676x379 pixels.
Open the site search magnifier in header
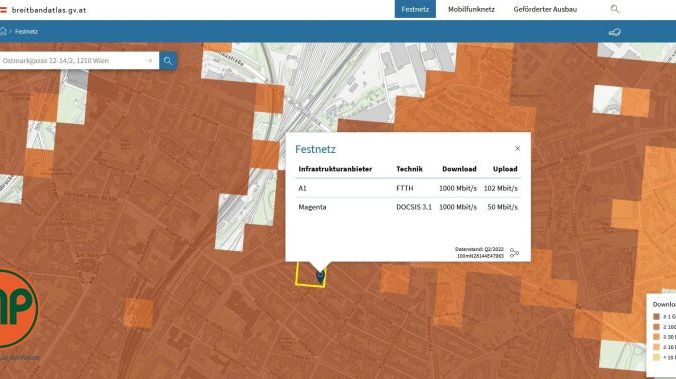pos(615,9)
